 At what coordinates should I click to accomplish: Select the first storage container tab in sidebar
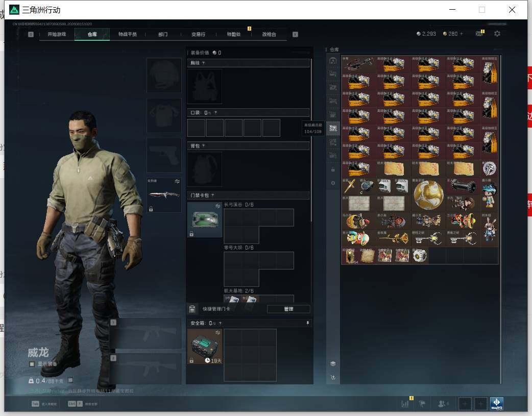click(x=333, y=61)
